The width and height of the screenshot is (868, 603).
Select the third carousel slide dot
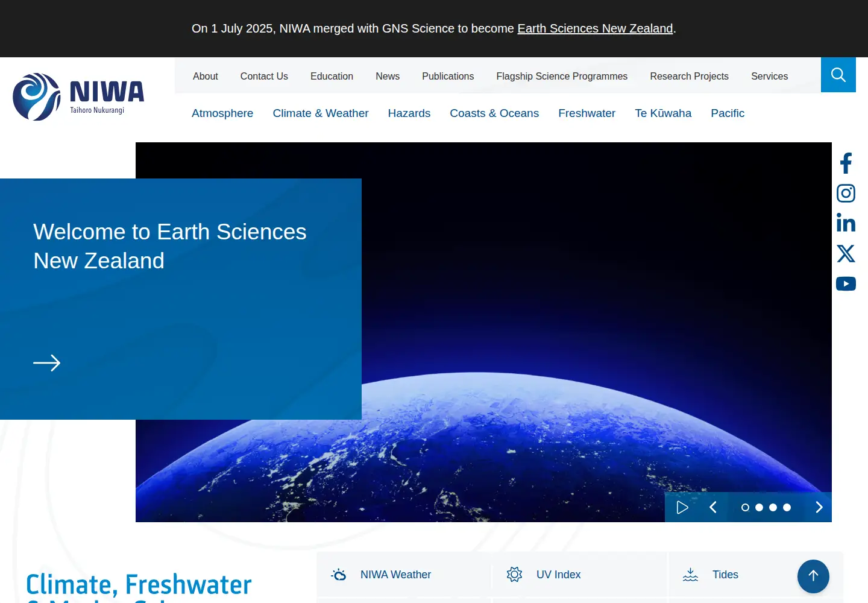tap(773, 508)
